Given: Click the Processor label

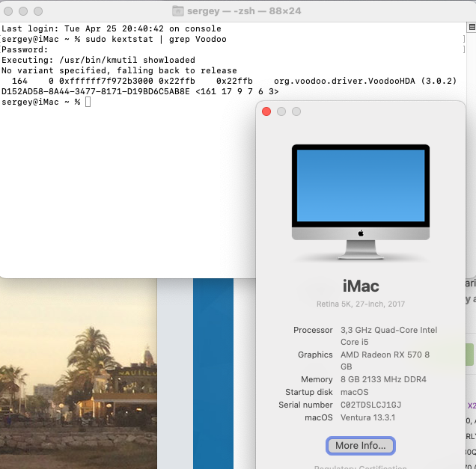Looking at the screenshot, I should coord(313,330).
